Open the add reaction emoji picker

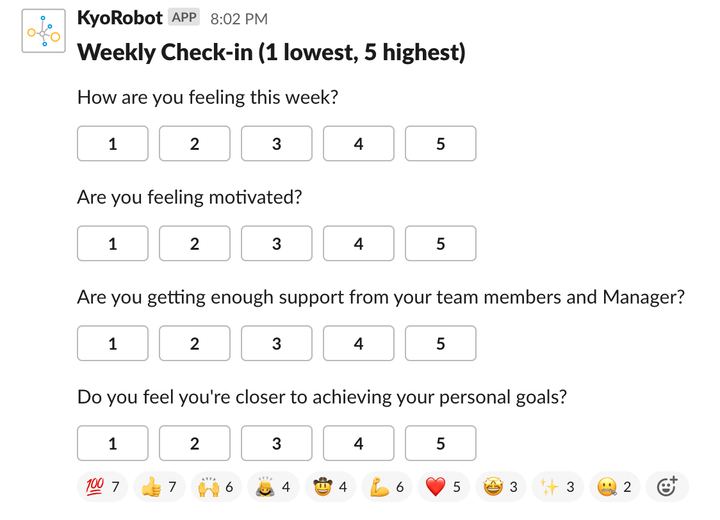click(667, 487)
